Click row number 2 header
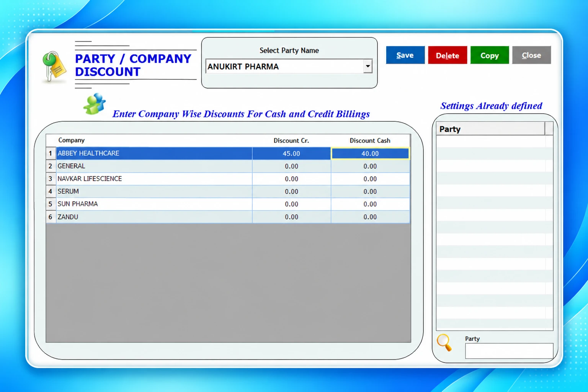The width and height of the screenshot is (588, 392). tap(51, 166)
